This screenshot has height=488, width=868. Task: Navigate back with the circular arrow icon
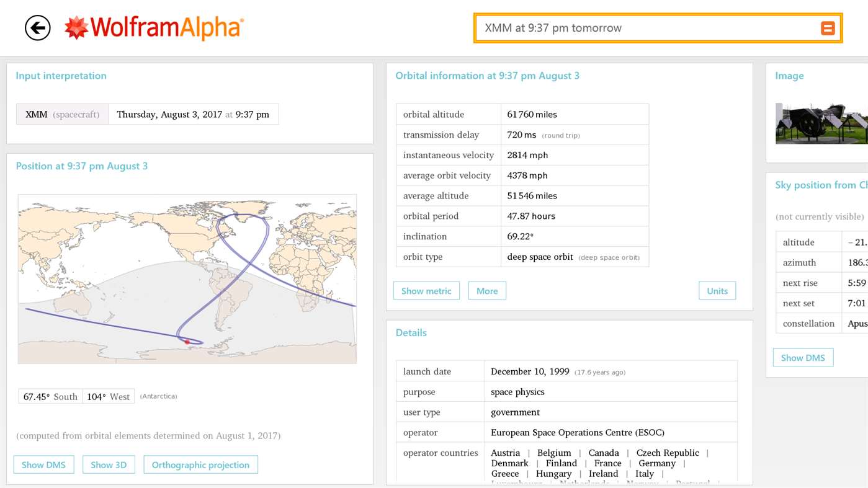coord(37,27)
